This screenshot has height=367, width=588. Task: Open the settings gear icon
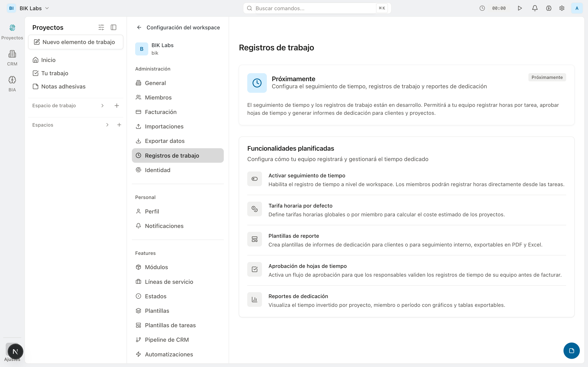pyautogui.click(x=562, y=8)
